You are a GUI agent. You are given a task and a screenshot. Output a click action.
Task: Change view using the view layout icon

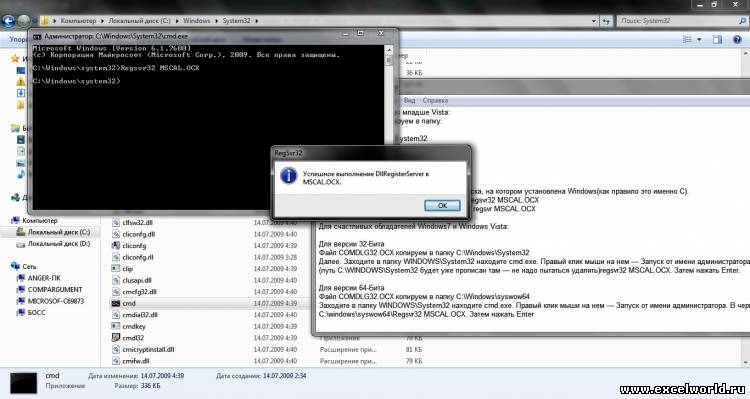687,40
